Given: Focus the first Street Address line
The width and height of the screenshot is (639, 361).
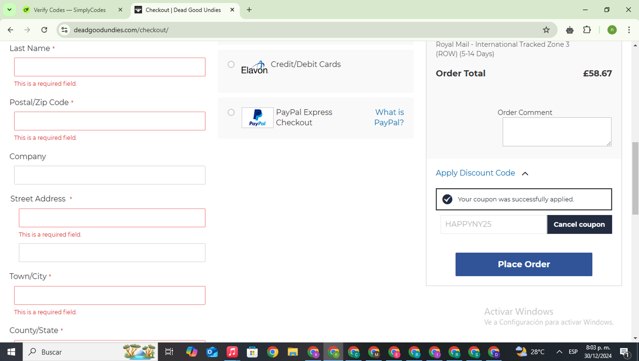Looking at the screenshot, I should click(112, 218).
